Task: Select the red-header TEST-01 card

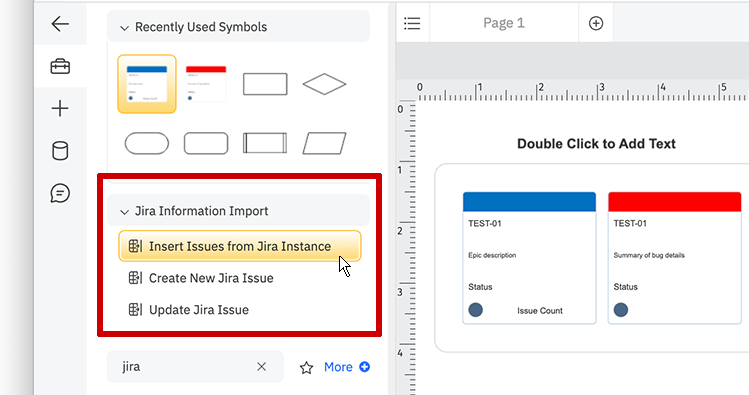Action: tap(674, 258)
